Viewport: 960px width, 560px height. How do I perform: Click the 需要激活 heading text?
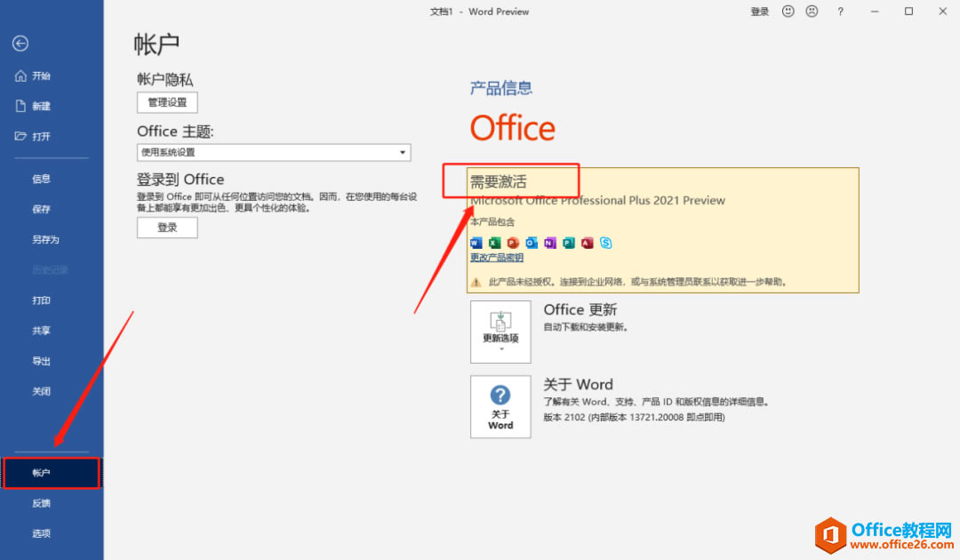pos(499,181)
